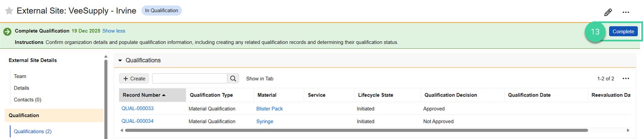Click the pencil edit icon
Viewport: 644px width, 139px height.
tap(608, 12)
